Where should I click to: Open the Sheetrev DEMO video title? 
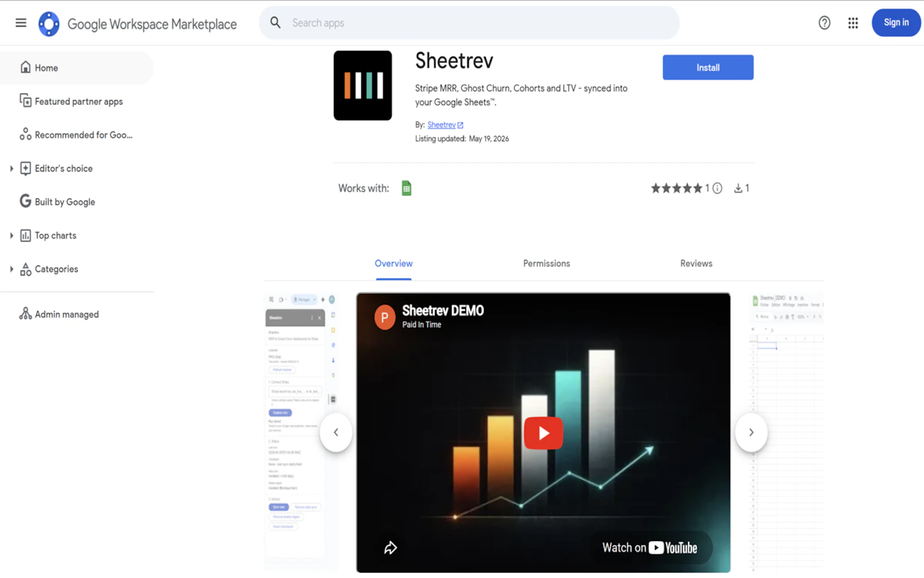pos(443,311)
